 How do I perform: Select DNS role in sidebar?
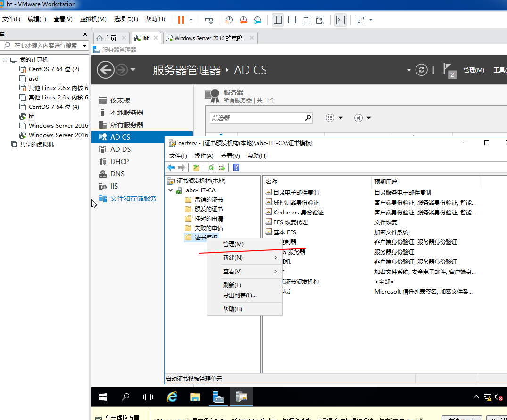(128, 174)
